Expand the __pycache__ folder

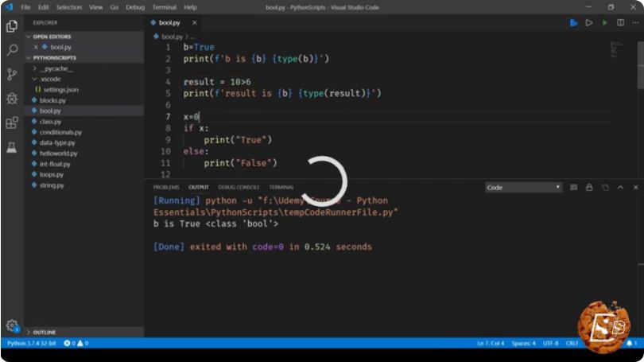pyautogui.click(x=56, y=68)
